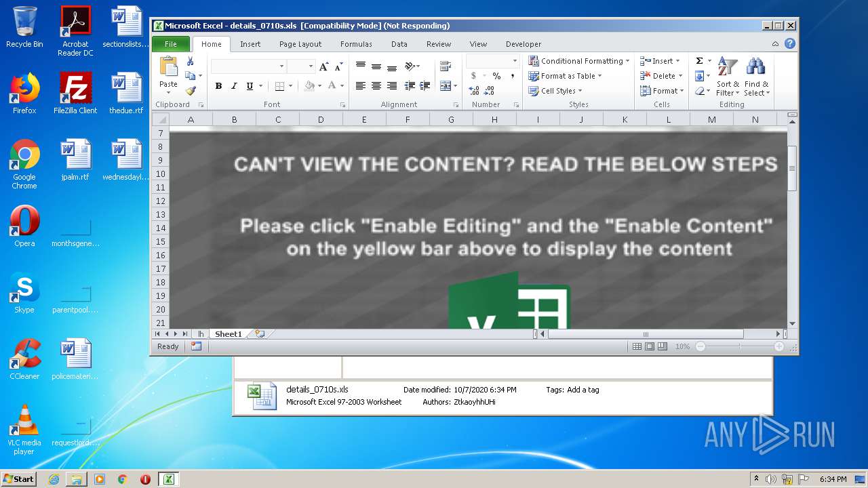This screenshot has height=488, width=868.
Task: Expand the Conditional Formatting dropdown
Action: [627, 61]
